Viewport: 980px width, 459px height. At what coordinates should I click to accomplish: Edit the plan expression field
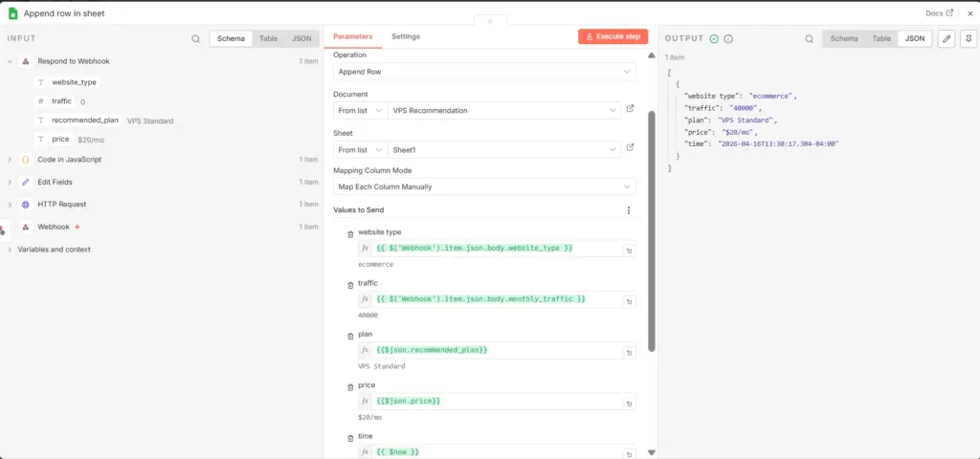point(497,350)
